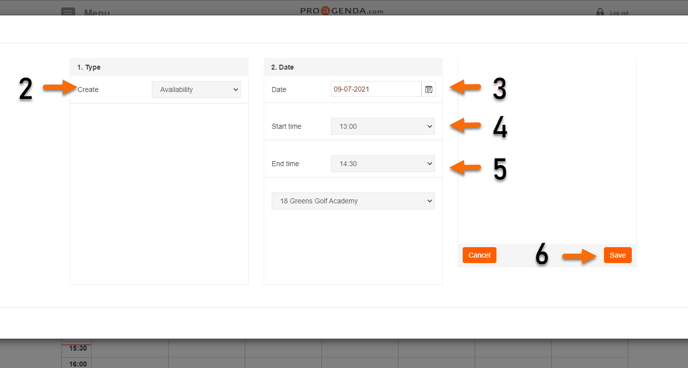
Task: Open the calendar picker icon beside Date
Action: pos(429,89)
